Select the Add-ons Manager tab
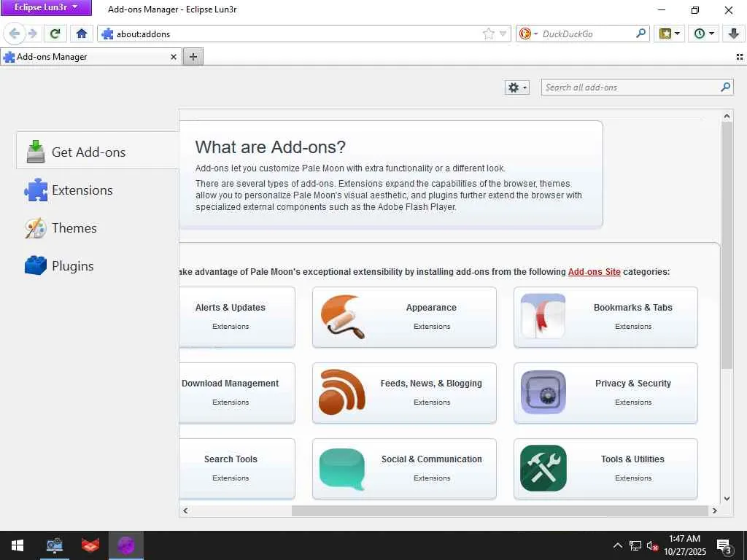This screenshot has height=560, width=747. click(x=90, y=57)
